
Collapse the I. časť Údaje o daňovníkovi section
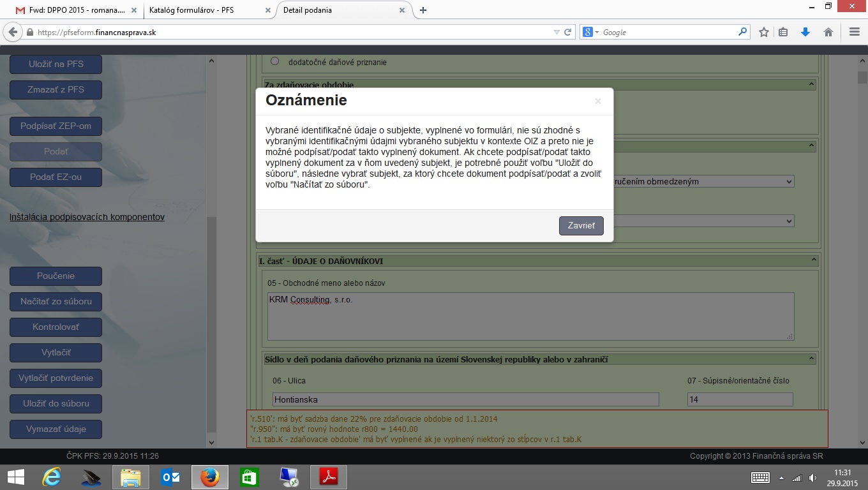814,260
